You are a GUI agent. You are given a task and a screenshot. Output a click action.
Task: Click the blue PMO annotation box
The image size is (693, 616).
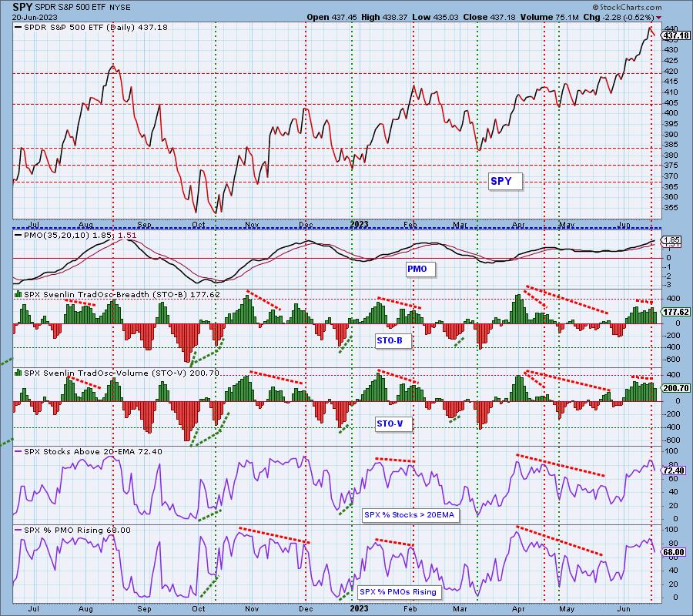click(421, 269)
